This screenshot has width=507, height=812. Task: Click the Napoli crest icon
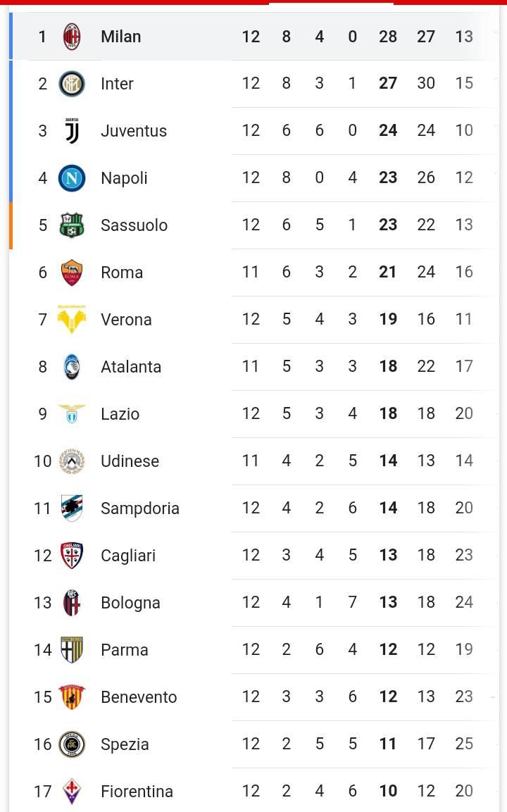[x=71, y=177]
